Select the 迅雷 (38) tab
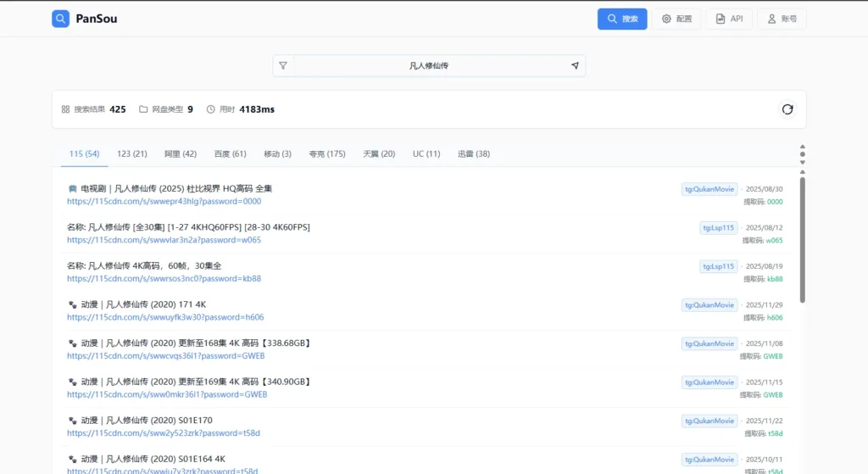868x474 pixels. 474,153
